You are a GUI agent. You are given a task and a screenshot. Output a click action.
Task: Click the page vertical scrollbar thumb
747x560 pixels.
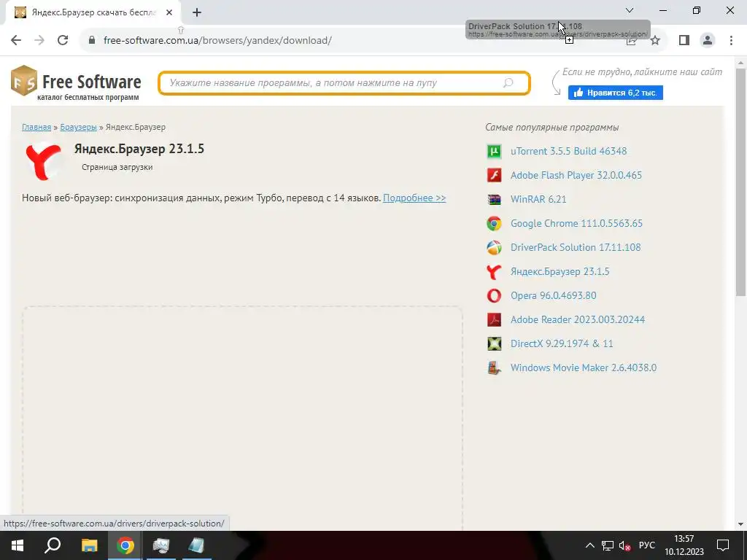click(740, 182)
